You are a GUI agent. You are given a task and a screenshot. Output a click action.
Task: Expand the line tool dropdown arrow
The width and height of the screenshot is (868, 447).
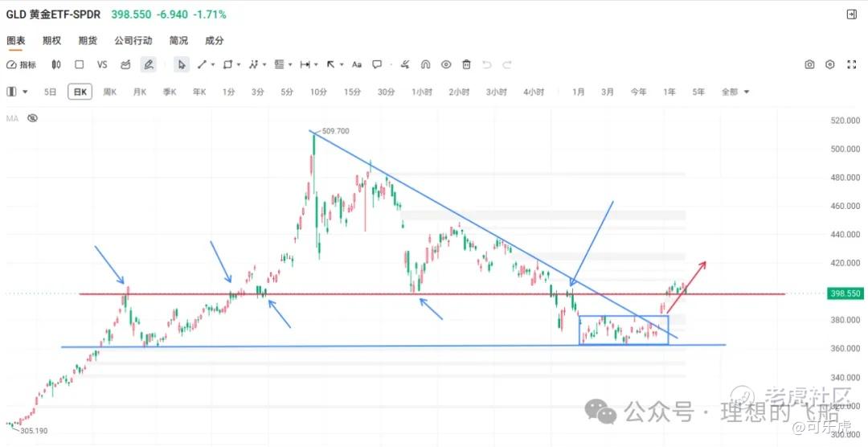pos(213,65)
